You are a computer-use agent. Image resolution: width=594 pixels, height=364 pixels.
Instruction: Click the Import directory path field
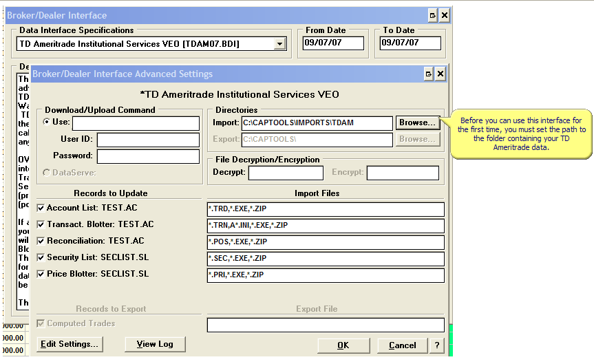pos(317,123)
